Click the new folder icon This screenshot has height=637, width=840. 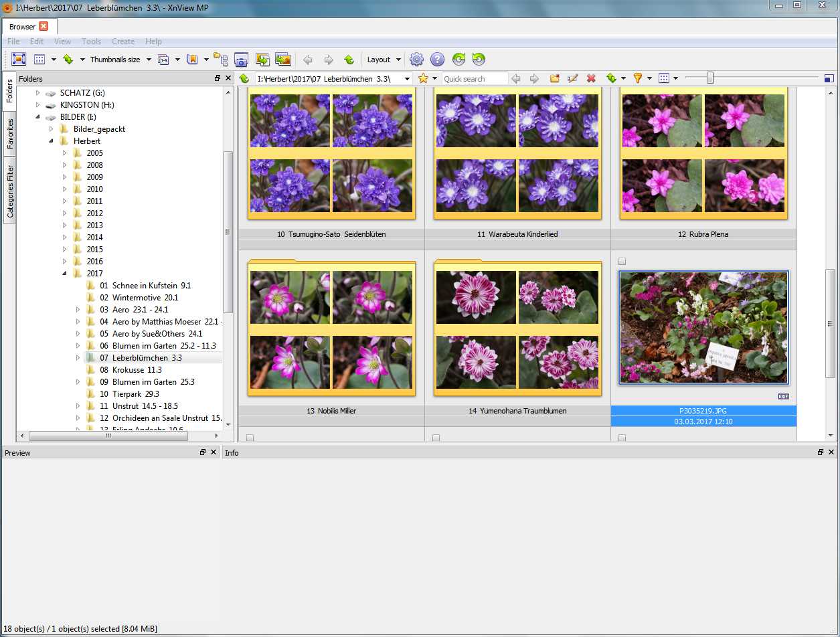555,78
